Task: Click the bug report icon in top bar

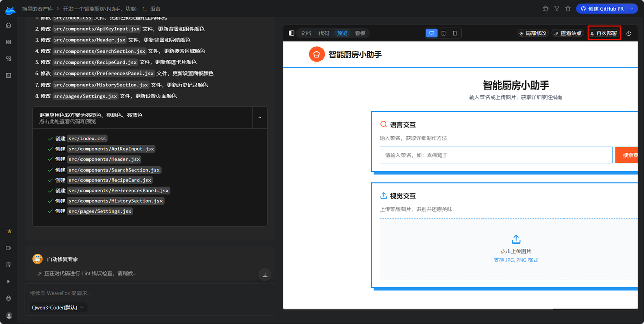Action: 546,9
